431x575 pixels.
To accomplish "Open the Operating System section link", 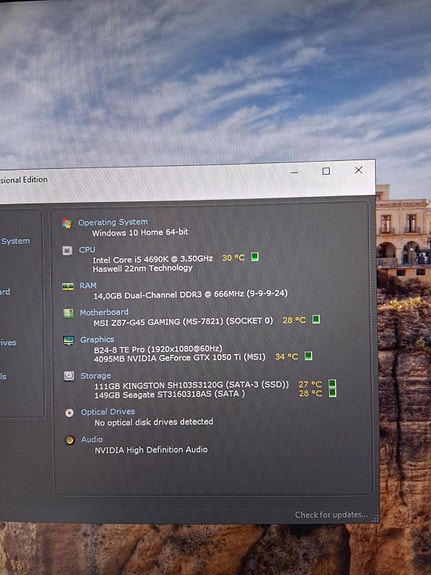I will (113, 222).
